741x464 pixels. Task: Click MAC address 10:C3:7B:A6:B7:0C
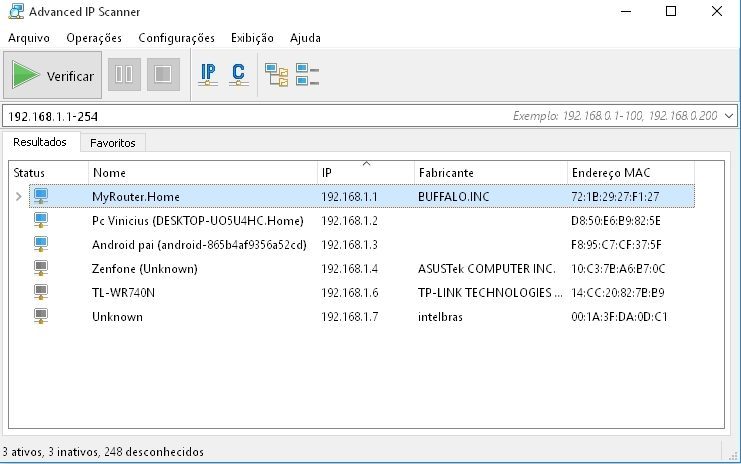click(x=618, y=269)
